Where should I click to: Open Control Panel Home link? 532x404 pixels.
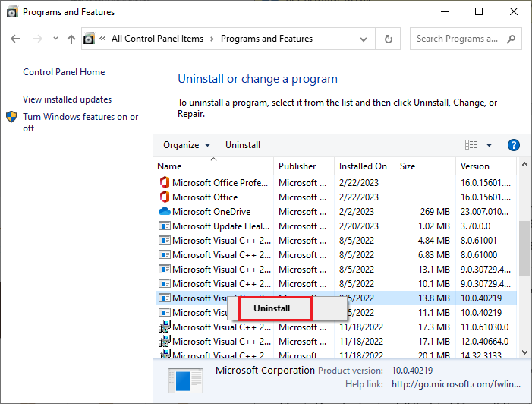click(x=64, y=72)
